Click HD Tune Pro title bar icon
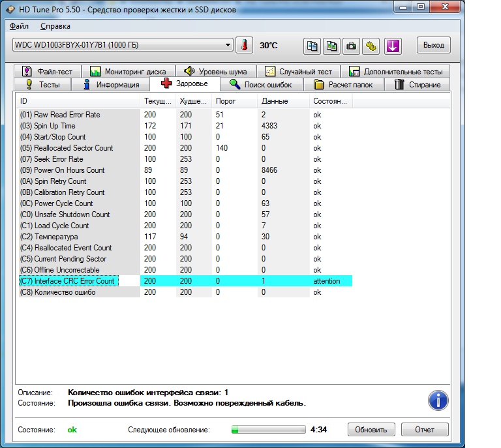Screen dimensions: 501x448 (x=10, y=10)
